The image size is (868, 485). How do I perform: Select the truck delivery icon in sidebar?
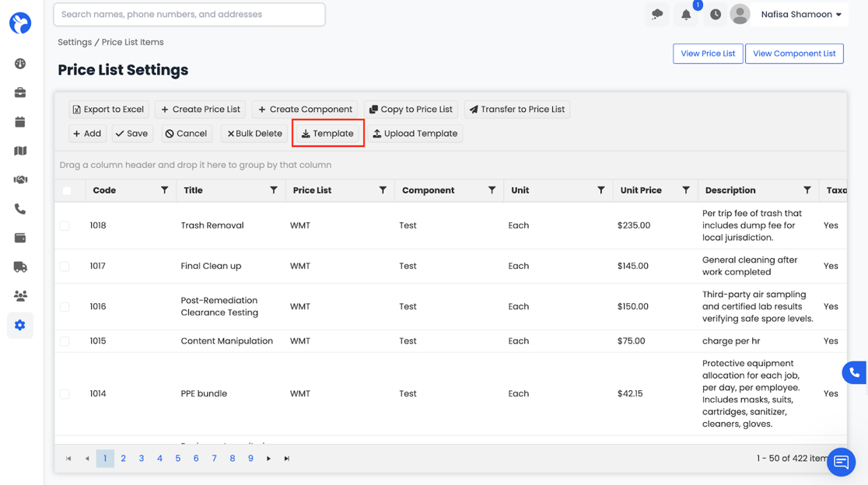19,267
